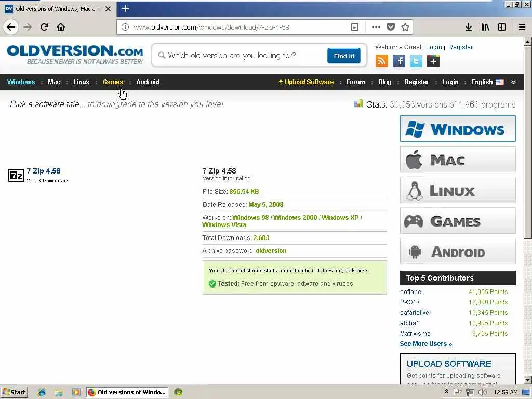Open the Blog nav menu item
532x399 pixels.
(x=385, y=82)
